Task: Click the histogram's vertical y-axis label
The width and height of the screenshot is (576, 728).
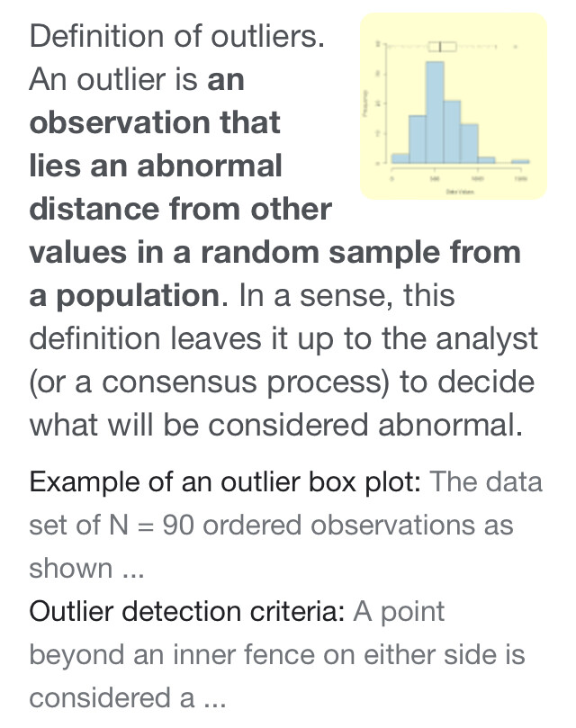Action: click(x=365, y=103)
